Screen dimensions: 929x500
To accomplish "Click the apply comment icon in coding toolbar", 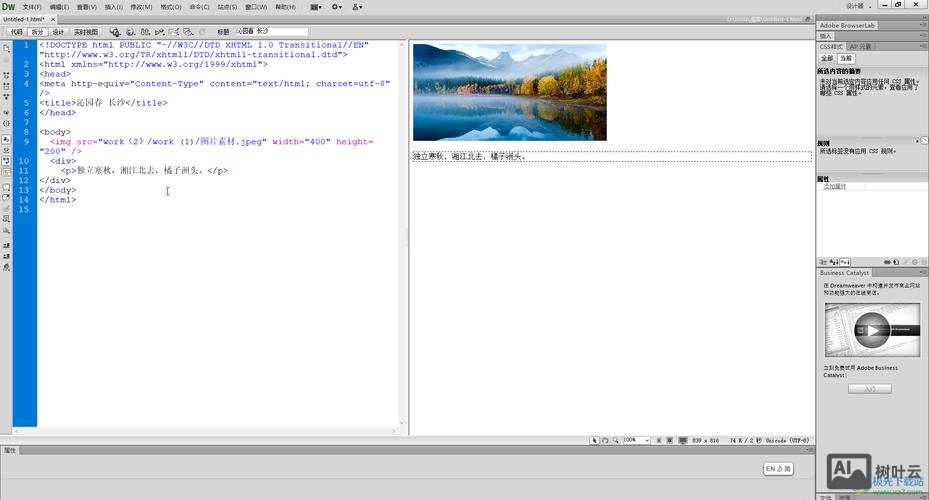I will 7,187.
